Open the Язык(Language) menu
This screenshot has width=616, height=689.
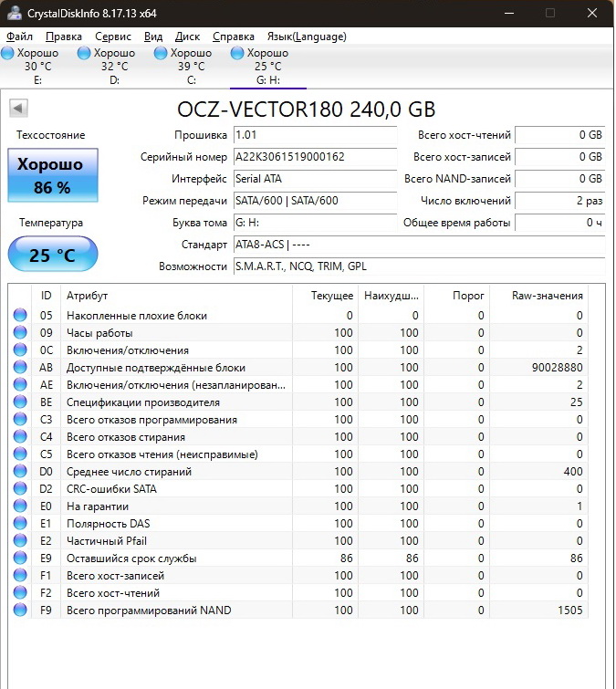[x=307, y=37]
